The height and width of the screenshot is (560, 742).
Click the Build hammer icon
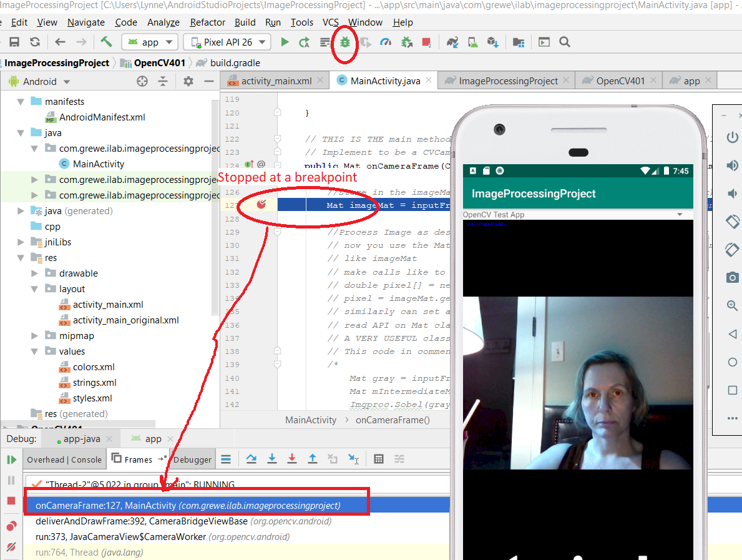click(107, 42)
